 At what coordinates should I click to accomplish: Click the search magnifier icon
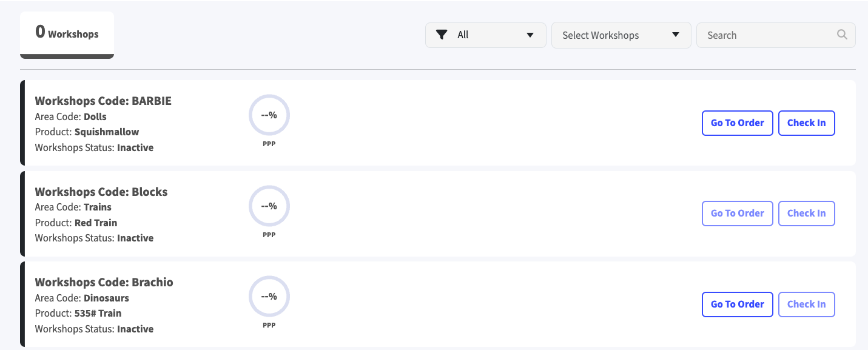842,35
